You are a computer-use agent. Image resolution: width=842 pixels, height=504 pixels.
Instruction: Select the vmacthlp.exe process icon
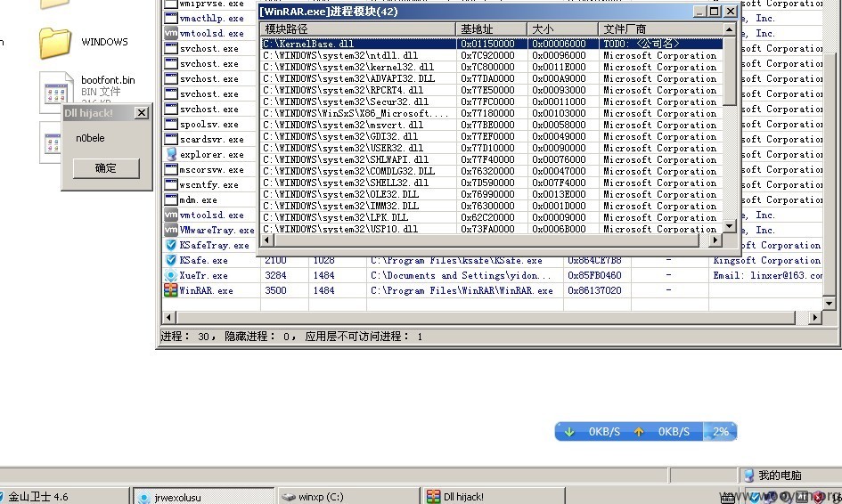171,18
